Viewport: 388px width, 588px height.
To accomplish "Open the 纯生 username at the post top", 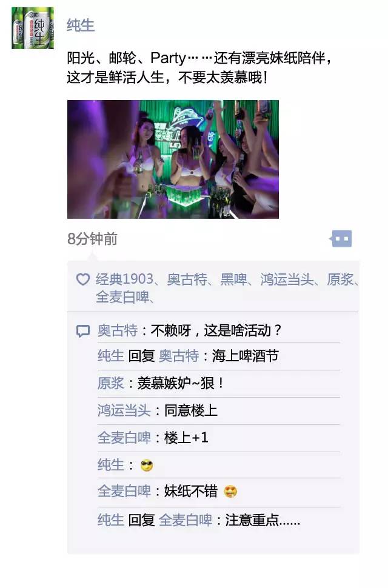I will point(80,25).
